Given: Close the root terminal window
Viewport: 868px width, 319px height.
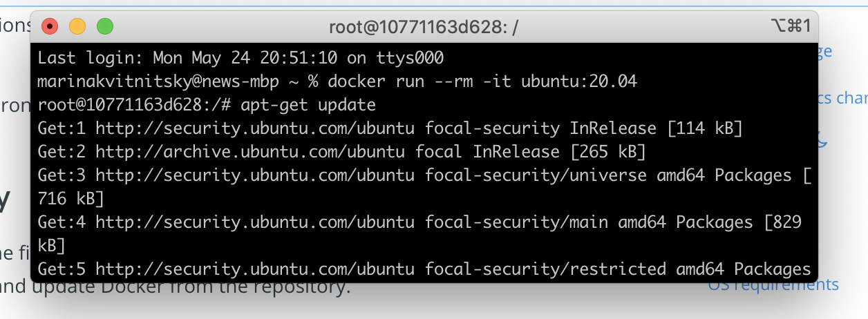Looking at the screenshot, I should click(x=50, y=27).
